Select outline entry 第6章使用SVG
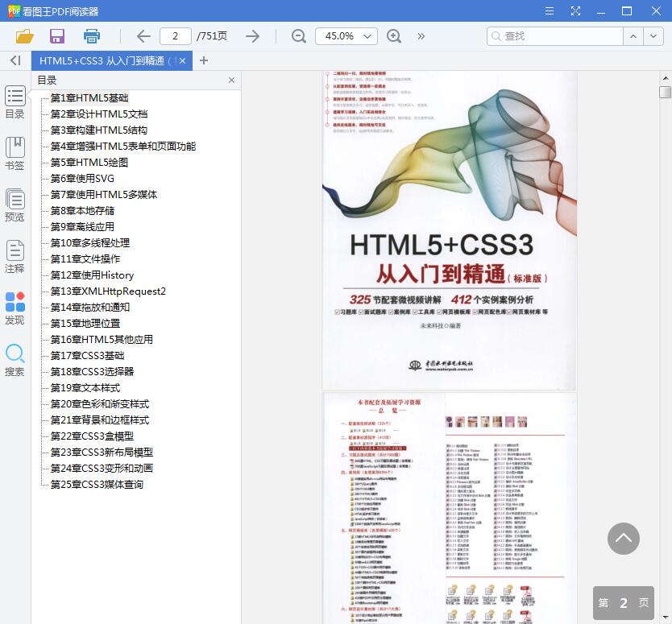 (82, 179)
